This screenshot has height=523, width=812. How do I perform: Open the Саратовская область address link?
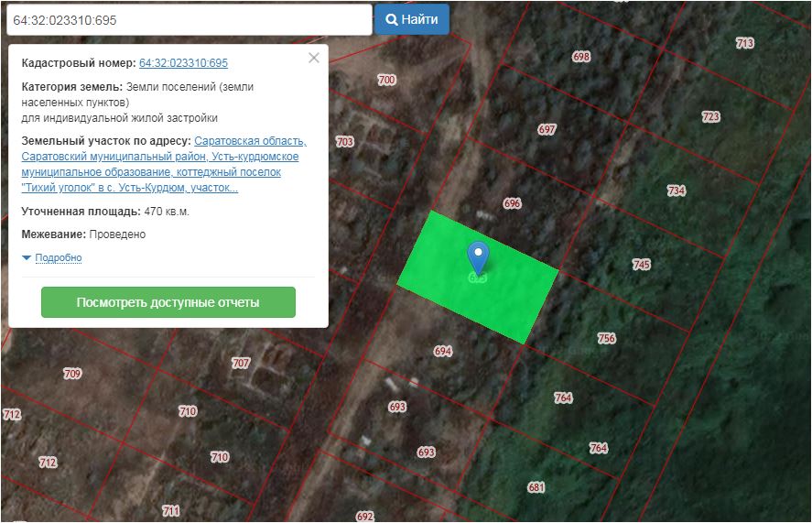250,141
